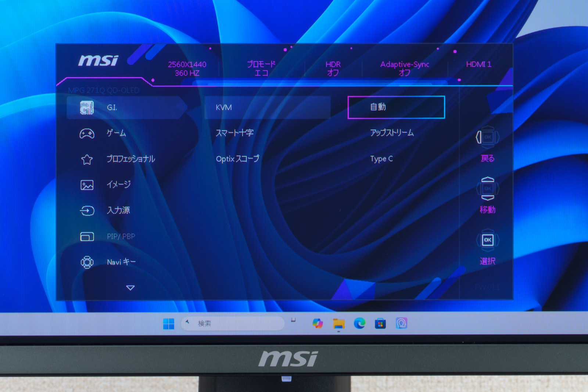Open the purple app icon on taskbar
Image resolution: width=588 pixels, height=392 pixels.
coord(401,323)
